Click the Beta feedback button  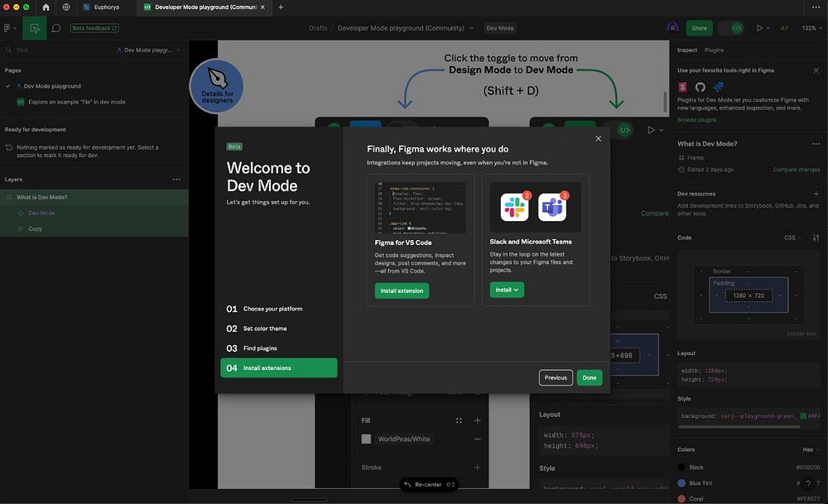coord(94,28)
